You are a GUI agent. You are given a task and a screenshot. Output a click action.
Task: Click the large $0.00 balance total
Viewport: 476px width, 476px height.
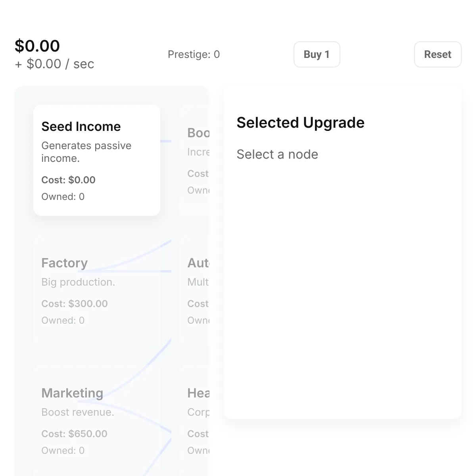pos(37,46)
